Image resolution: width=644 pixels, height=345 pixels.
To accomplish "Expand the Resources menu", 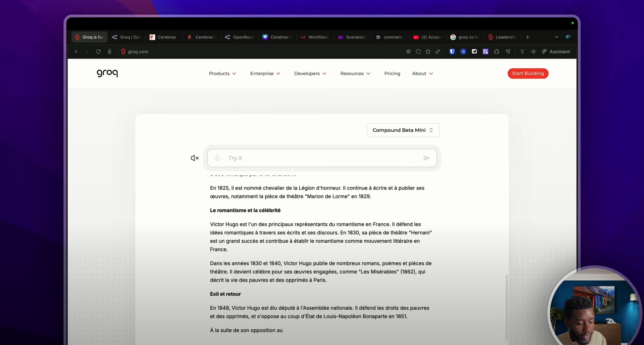I will click(355, 74).
